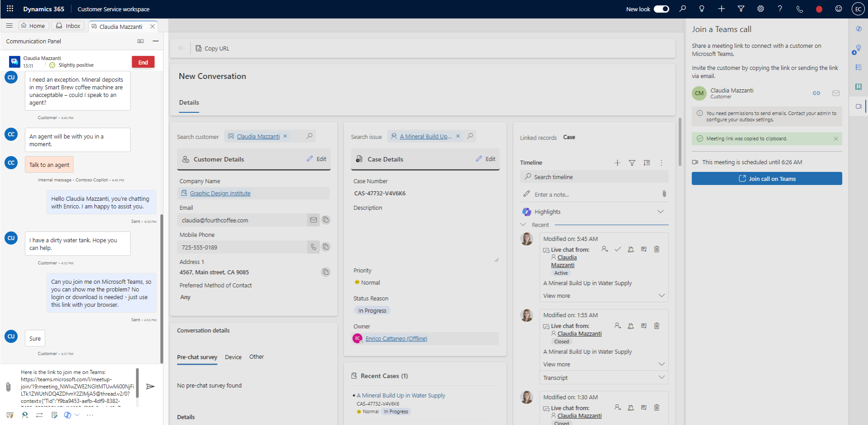Delete the 5:45 AM live chat record
This screenshot has height=425, width=868.
coord(657,249)
